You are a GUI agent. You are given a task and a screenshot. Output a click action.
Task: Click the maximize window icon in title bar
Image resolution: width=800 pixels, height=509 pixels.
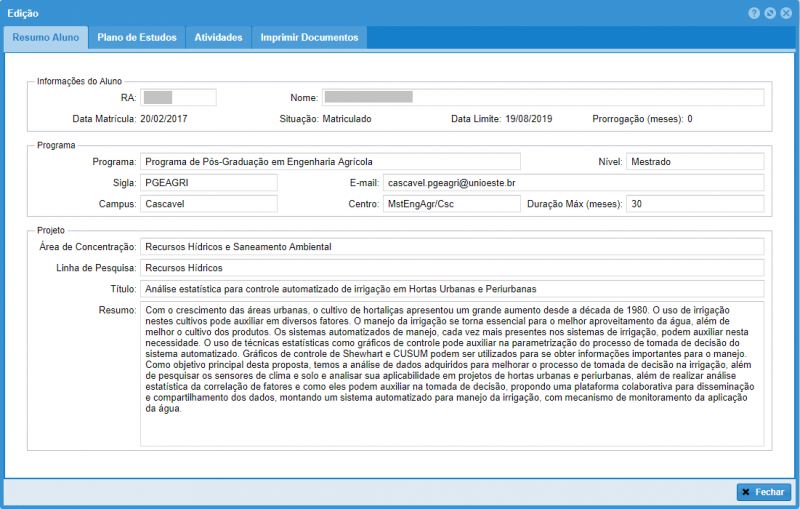click(769, 12)
